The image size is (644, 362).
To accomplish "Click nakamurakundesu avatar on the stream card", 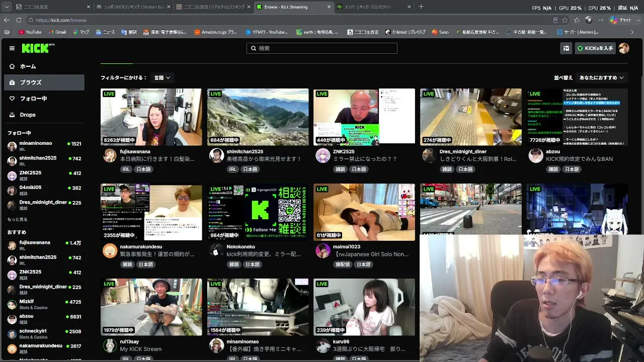I will click(110, 250).
